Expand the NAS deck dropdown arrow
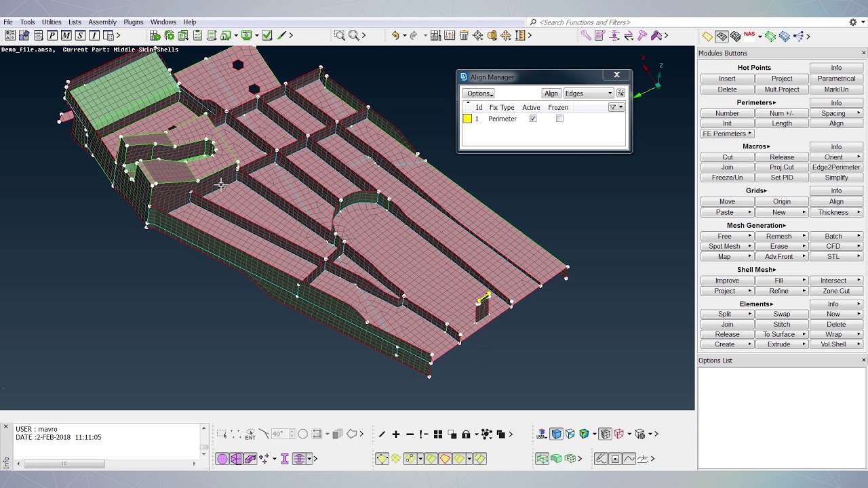Screen dimensions: 868x488 click(x=760, y=37)
